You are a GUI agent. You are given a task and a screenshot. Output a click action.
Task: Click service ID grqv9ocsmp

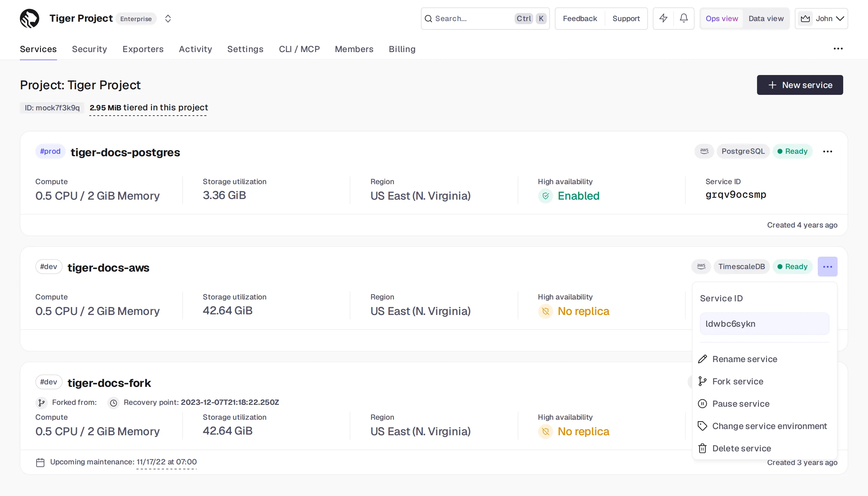coord(736,195)
